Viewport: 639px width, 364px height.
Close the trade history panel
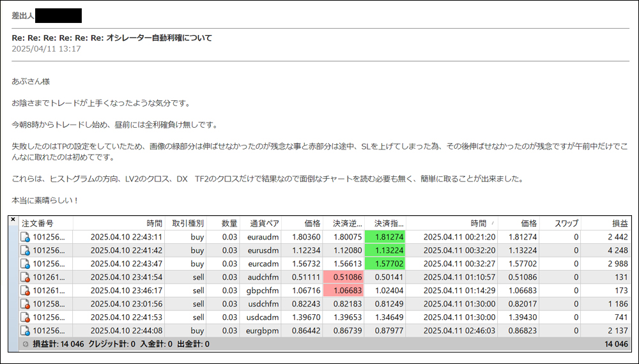click(x=13, y=220)
